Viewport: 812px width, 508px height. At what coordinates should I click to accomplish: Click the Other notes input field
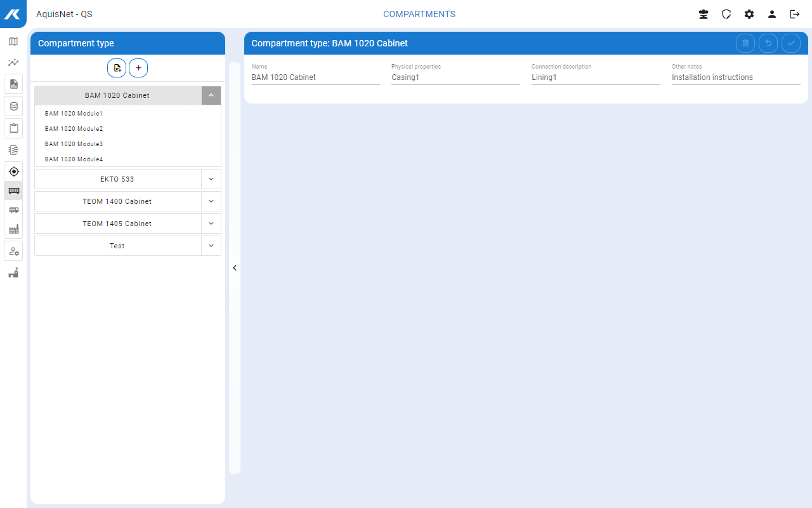[x=735, y=77]
